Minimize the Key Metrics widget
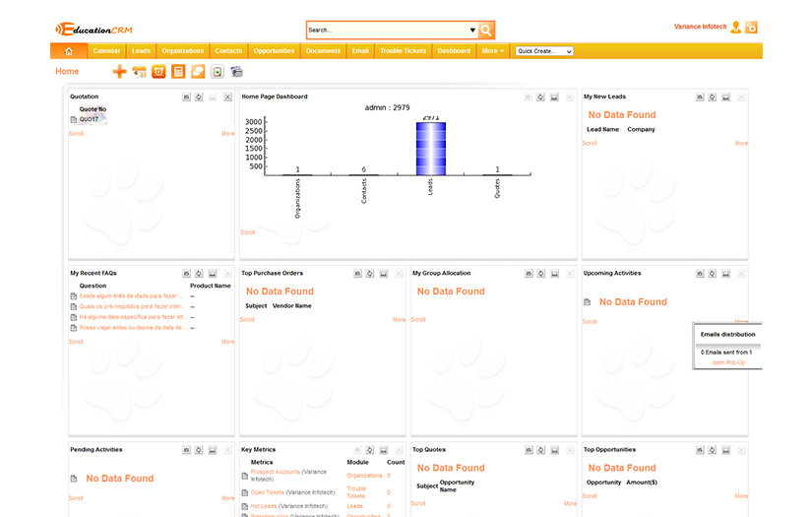Viewport: 812px width, 517px height. (384, 450)
